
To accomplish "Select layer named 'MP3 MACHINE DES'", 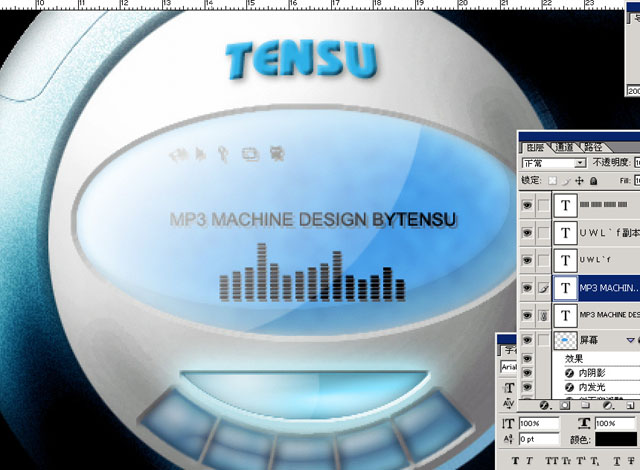I will [x=609, y=315].
